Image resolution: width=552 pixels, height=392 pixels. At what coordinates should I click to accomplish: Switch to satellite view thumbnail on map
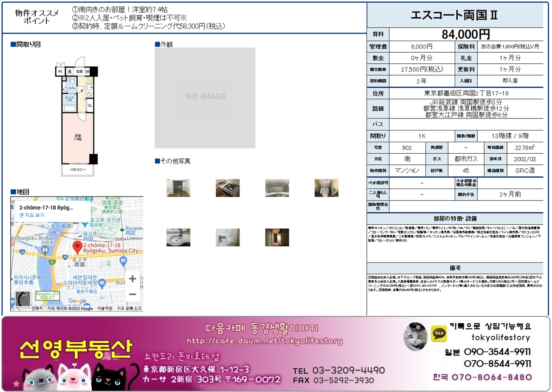pyautogui.click(x=23, y=299)
